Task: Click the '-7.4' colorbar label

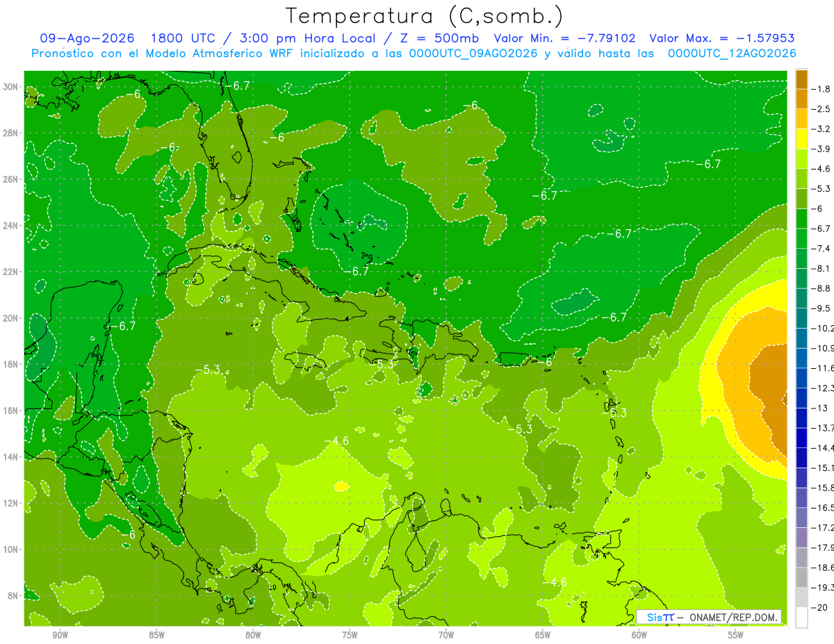Action: 822,249
